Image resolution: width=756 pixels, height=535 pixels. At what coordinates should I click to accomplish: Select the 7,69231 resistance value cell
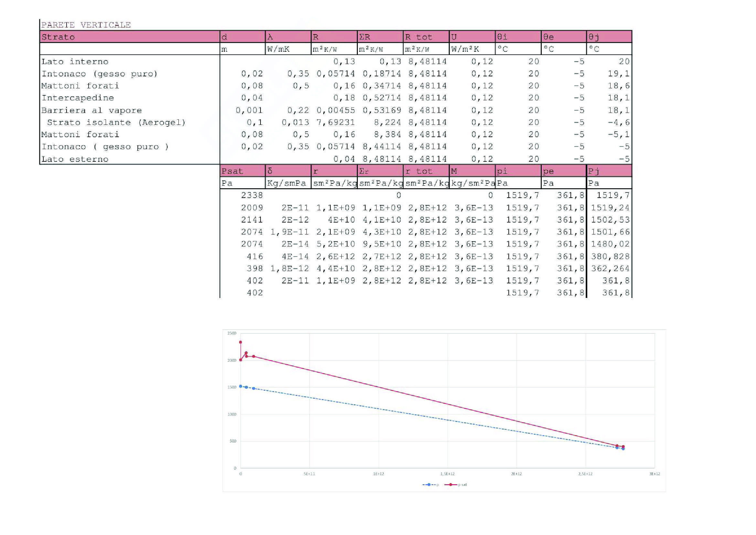point(335,123)
